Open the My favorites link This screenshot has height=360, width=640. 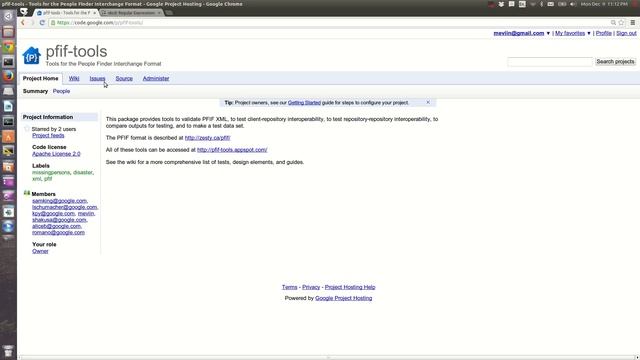point(570,33)
